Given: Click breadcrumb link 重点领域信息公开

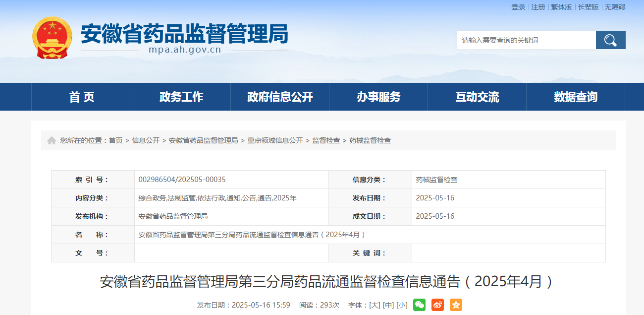Looking at the screenshot, I should point(275,140).
